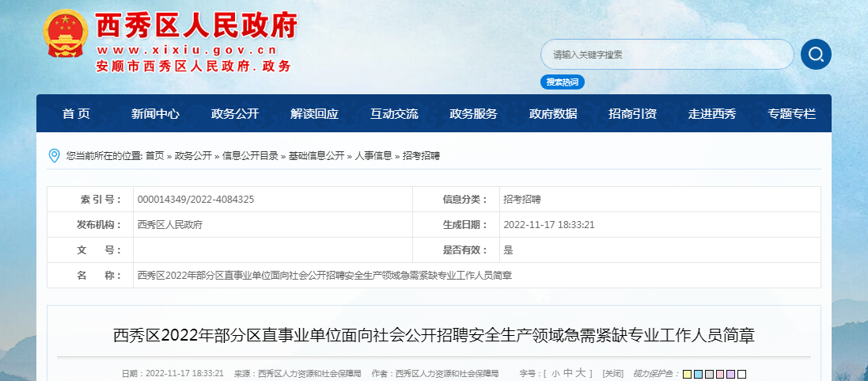Click 人事信息 breadcrumb link

[x=373, y=156]
